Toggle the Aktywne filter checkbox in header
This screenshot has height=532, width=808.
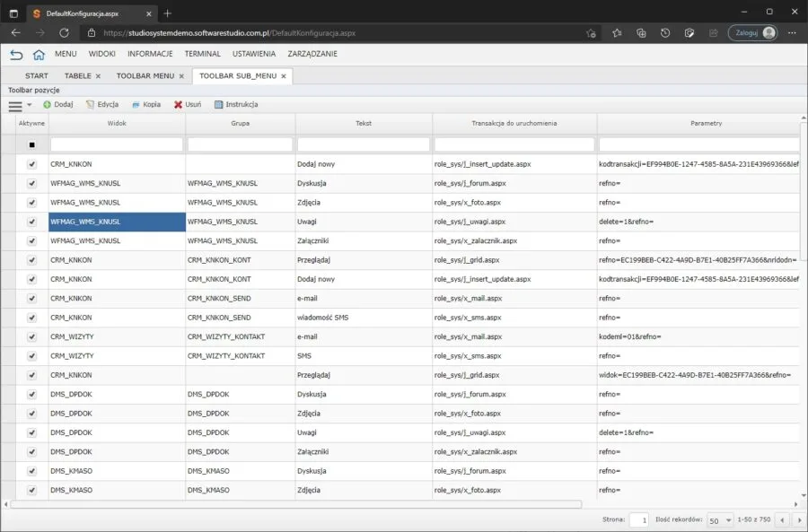point(32,144)
